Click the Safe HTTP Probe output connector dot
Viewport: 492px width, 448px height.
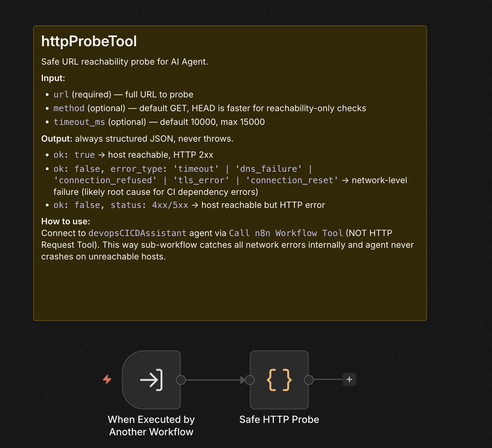(x=309, y=380)
